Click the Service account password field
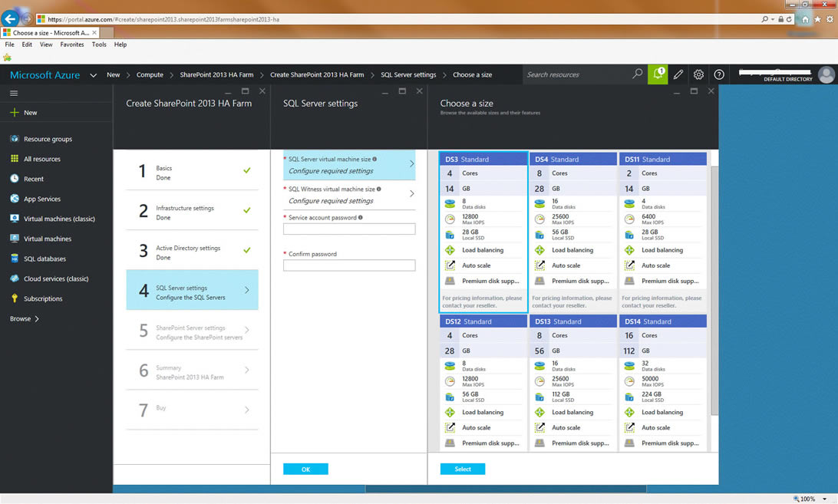 [349, 229]
